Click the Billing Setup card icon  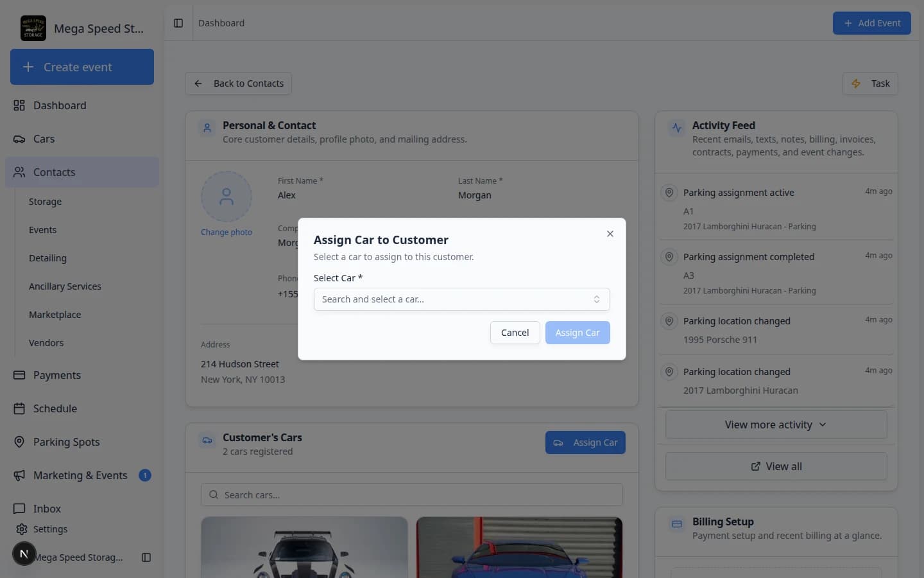click(x=677, y=524)
